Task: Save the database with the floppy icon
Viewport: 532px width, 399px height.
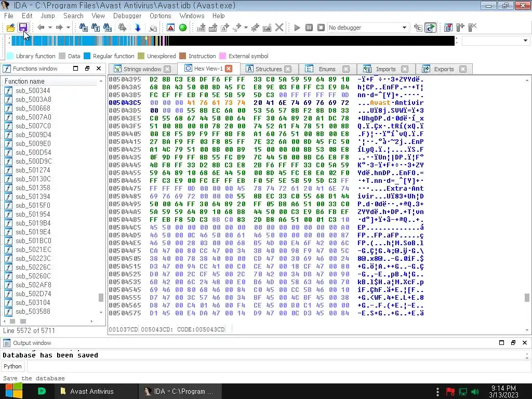Action: (x=23, y=28)
